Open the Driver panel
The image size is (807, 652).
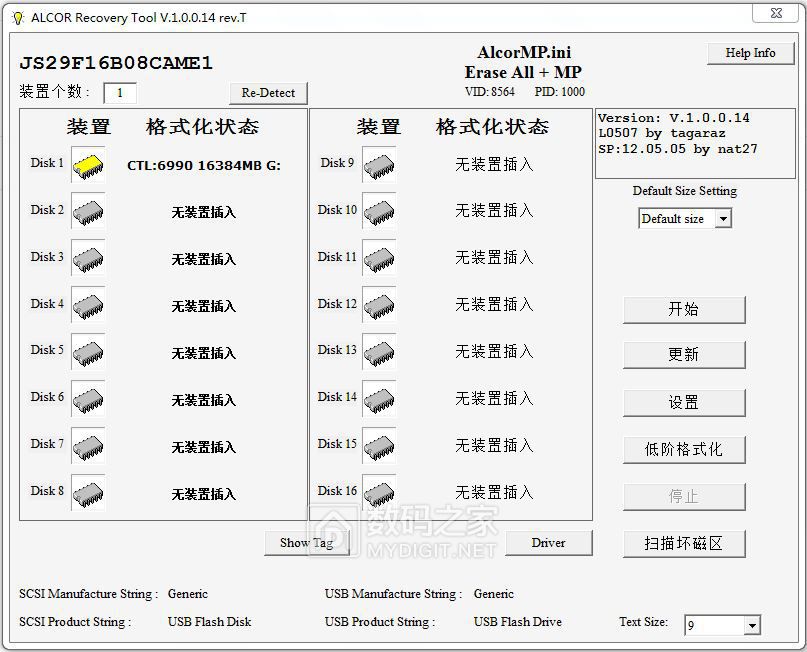tap(548, 544)
